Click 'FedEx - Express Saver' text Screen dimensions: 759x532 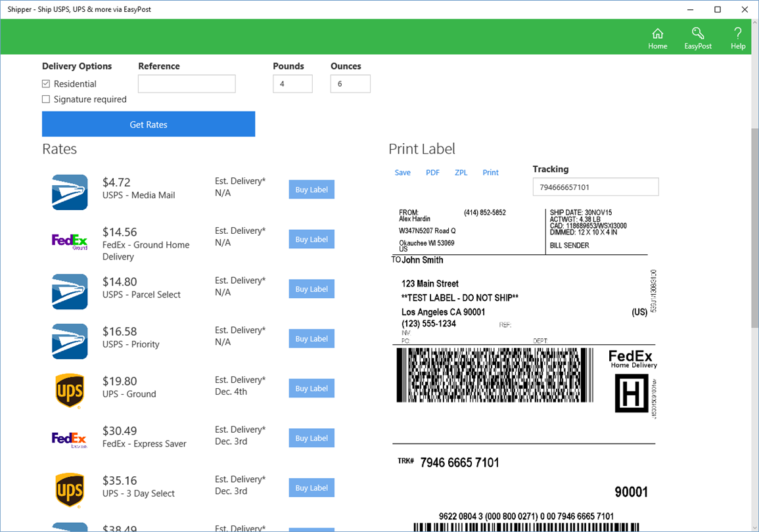coord(145,444)
